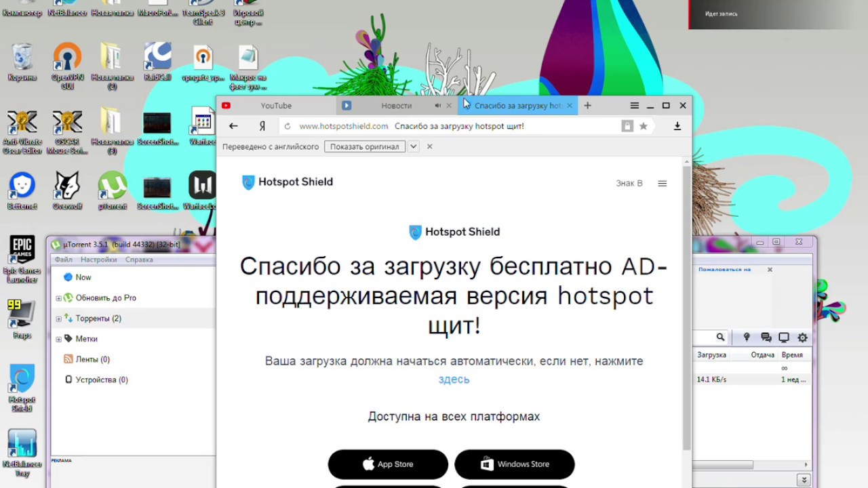The height and width of the screenshot is (488, 868).
Task: Open the Файл menu in µTorrent
Action: (x=64, y=260)
